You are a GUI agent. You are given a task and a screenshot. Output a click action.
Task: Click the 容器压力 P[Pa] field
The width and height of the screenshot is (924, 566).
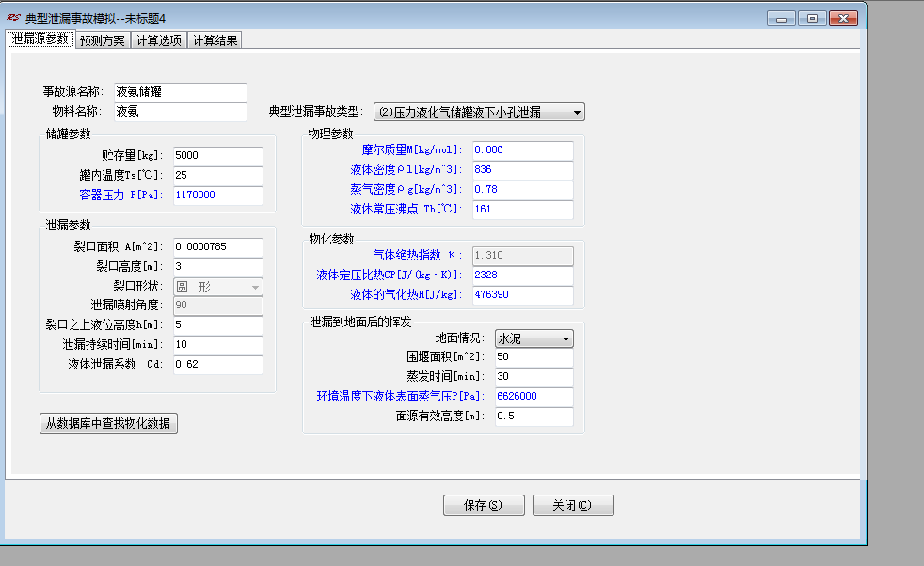tap(218, 195)
